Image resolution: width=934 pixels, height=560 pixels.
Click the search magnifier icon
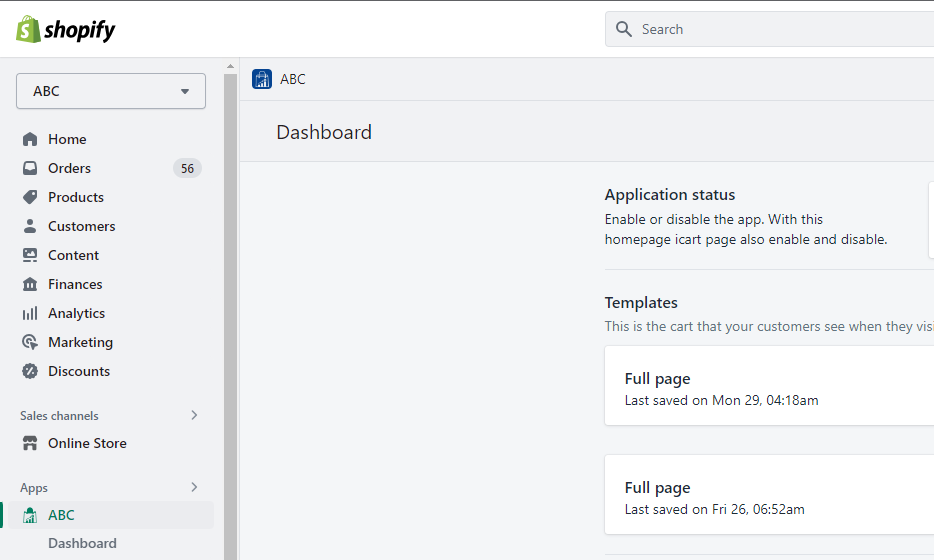(623, 29)
